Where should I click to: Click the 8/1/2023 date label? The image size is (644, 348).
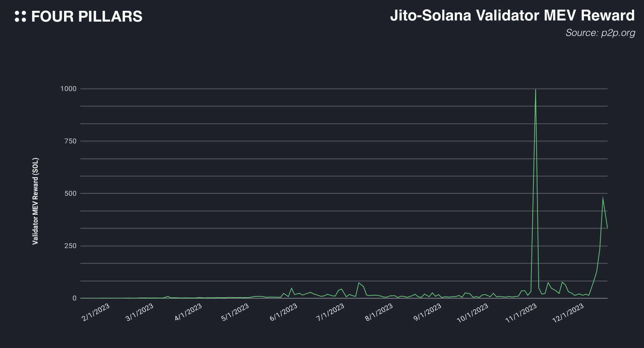tap(379, 312)
